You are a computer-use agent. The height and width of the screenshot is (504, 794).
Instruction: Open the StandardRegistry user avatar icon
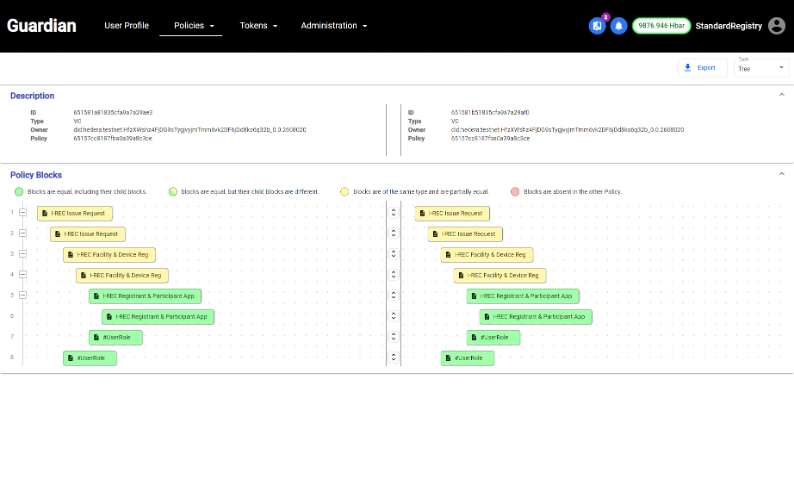pos(776,26)
